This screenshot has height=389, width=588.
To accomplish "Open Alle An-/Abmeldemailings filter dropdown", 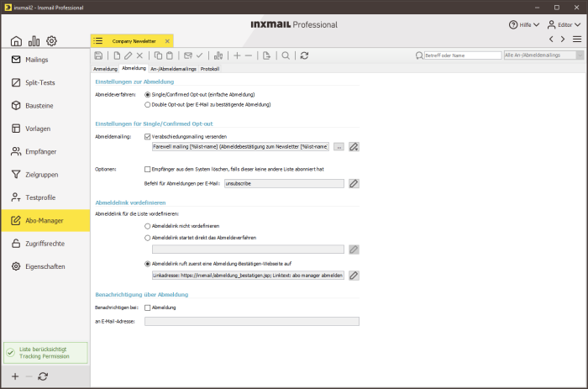I will (x=543, y=55).
